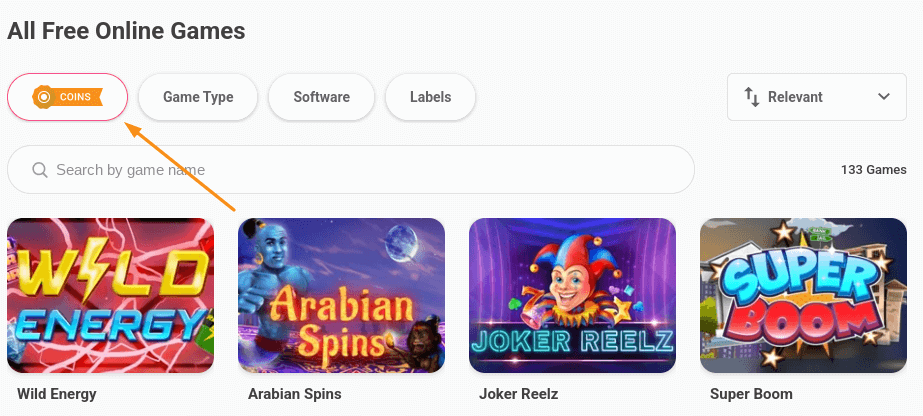This screenshot has width=923, height=416.
Task: Open the Software filter
Action: coord(321,97)
